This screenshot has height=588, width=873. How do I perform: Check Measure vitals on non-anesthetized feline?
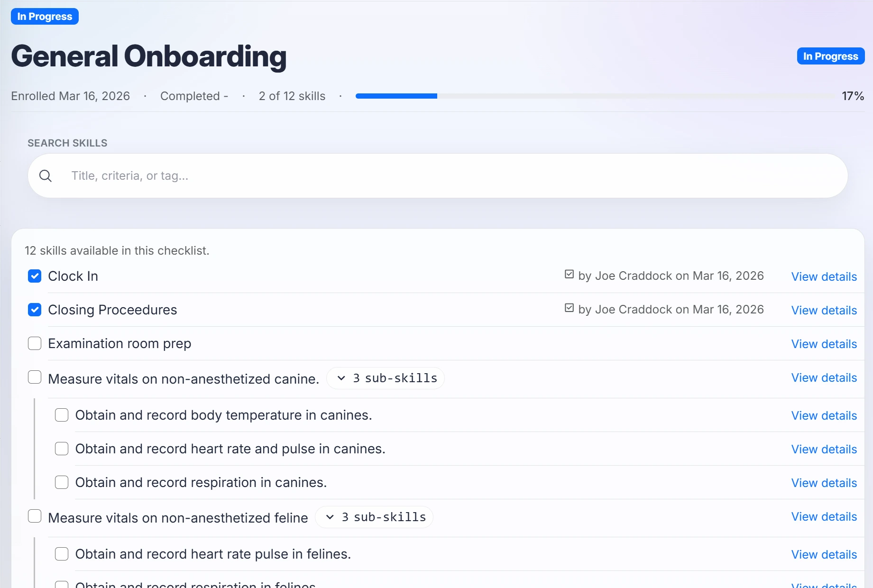pos(35,516)
